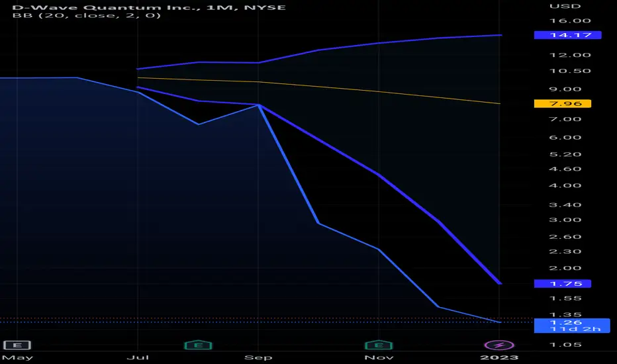Click the 14.17 upper band price label

[x=567, y=35]
